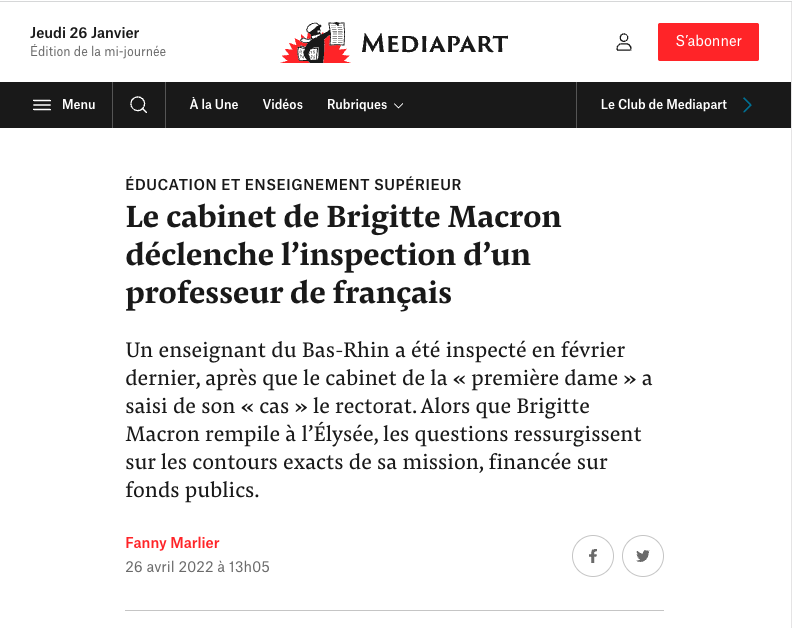Expand the Rubriques dropdown chevron
The image size is (792, 628).
[x=399, y=106]
